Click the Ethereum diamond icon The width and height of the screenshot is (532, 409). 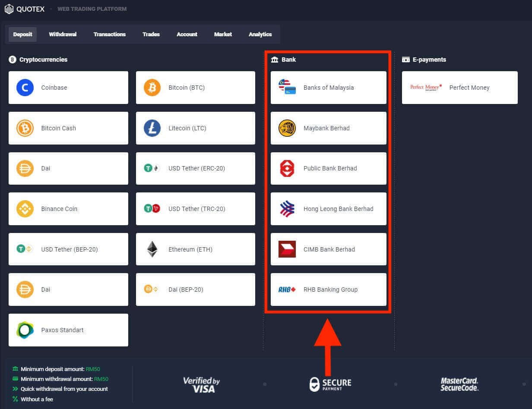pos(152,249)
